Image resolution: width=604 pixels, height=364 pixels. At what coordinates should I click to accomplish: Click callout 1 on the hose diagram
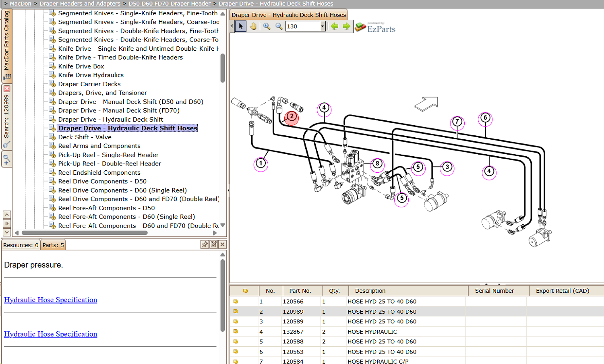pos(261,163)
